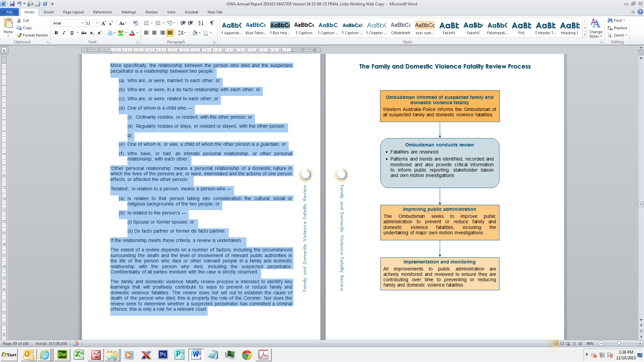This screenshot has width=644, height=362.
Task: Toggle Show/Hide paragraph marks
Action: coord(212,23)
